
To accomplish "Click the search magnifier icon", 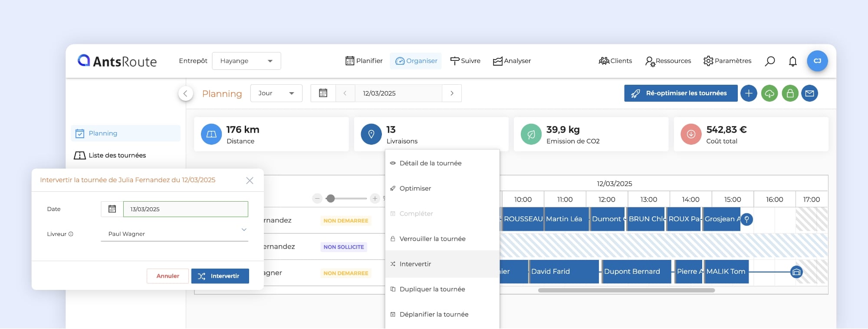I will pos(769,61).
